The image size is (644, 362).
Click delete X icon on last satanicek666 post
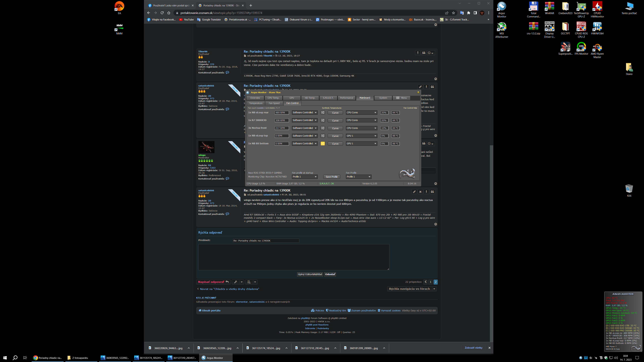tap(420, 192)
